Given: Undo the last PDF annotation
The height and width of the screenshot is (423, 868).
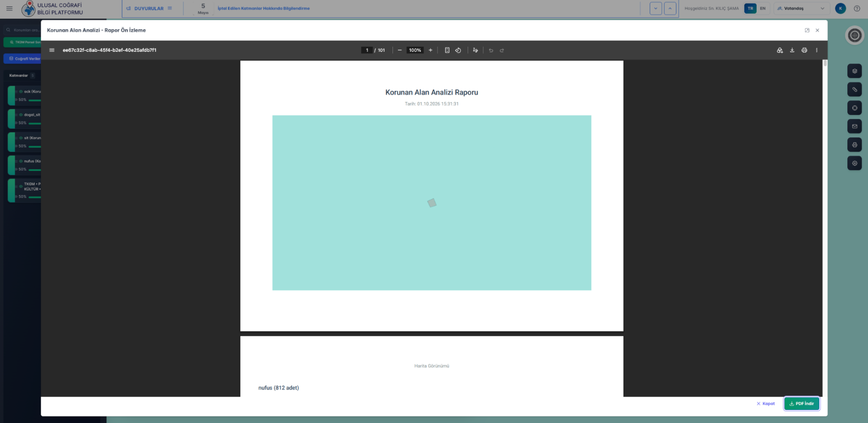Looking at the screenshot, I should coord(491,50).
